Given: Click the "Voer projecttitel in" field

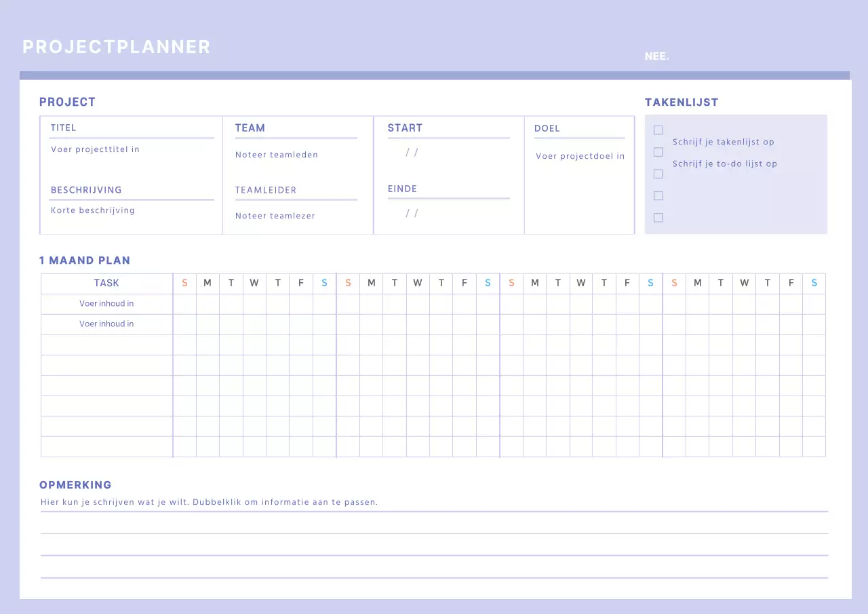Looking at the screenshot, I should [95, 149].
